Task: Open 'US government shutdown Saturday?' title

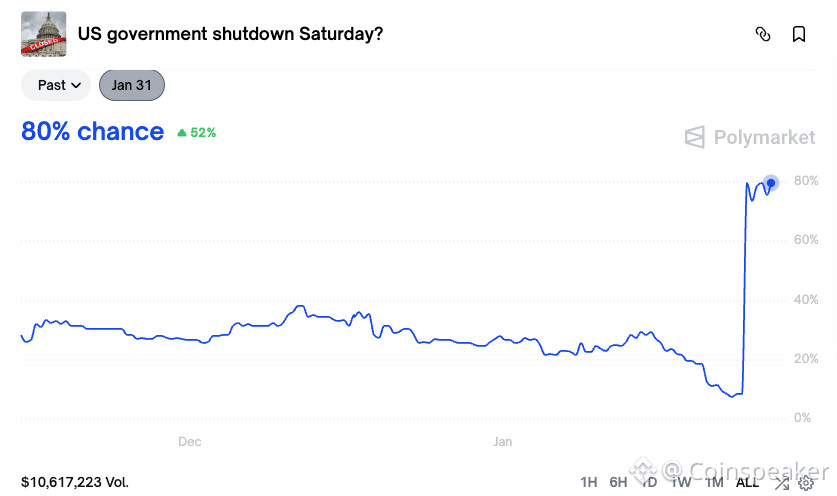Action: pos(230,34)
